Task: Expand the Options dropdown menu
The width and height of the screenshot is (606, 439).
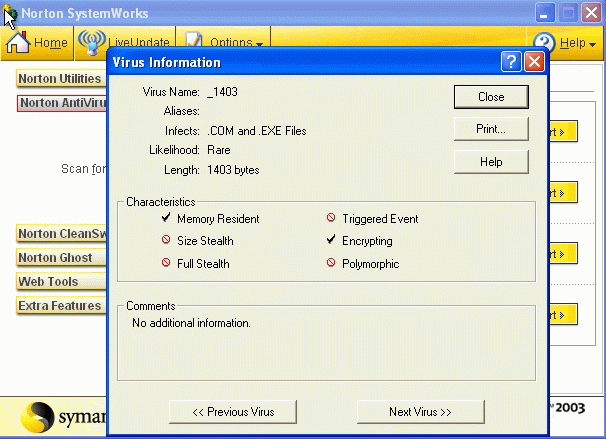Action: pyautogui.click(x=238, y=43)
